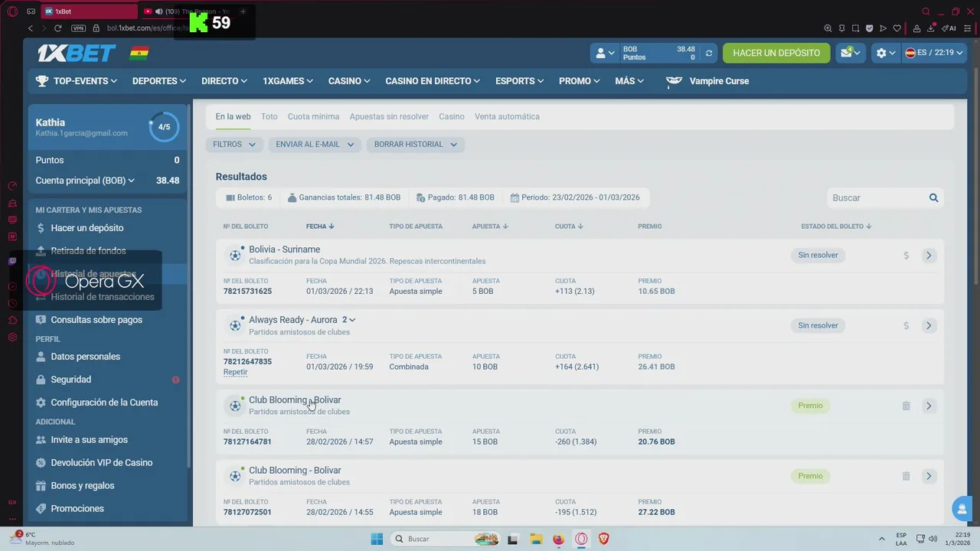
Task: Open Hacer un depósito in sidebar
Action: point(87,228)
